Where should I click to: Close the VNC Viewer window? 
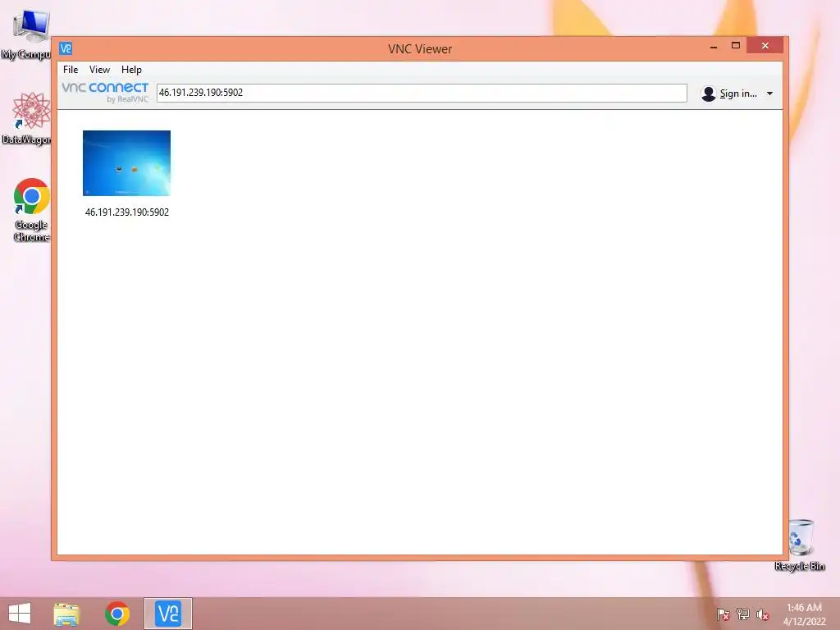pyautogui.click(x=765, y=46)
